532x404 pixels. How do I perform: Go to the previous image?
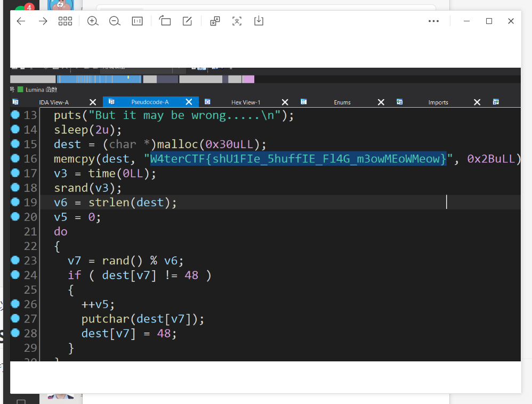point(21,21)
